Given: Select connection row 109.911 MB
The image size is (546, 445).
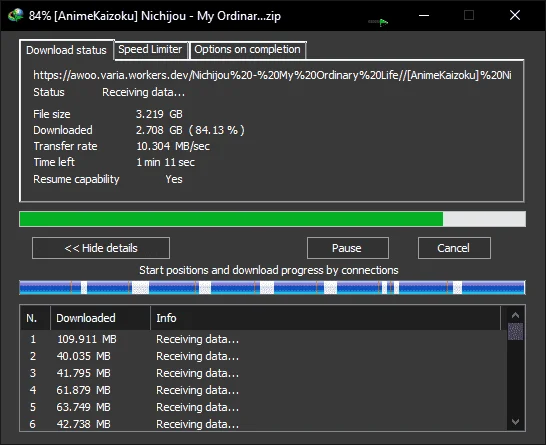Looking at the screenshot, I should click(263, 339).
